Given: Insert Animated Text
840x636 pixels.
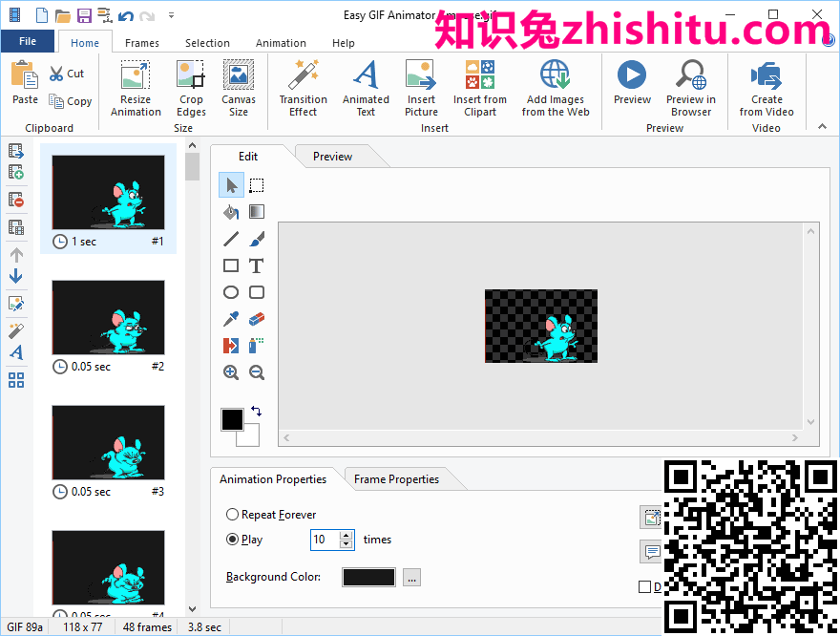Looking at the screenshot, I should coord(366,89).
